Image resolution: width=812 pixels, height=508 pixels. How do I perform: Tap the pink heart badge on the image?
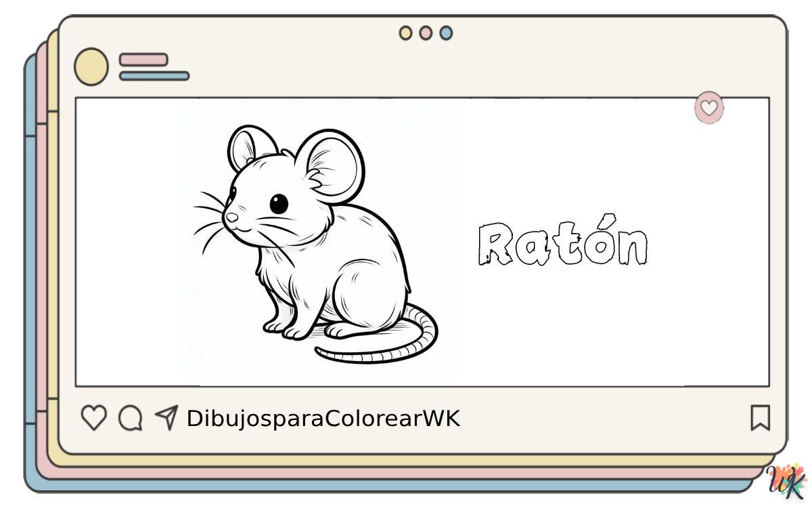pos(708,108)
